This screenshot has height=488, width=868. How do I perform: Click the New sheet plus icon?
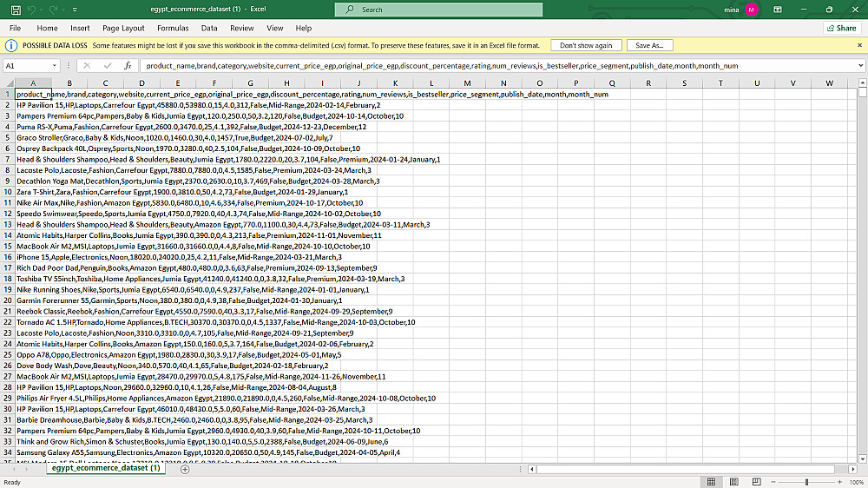(x=185, y=469)
